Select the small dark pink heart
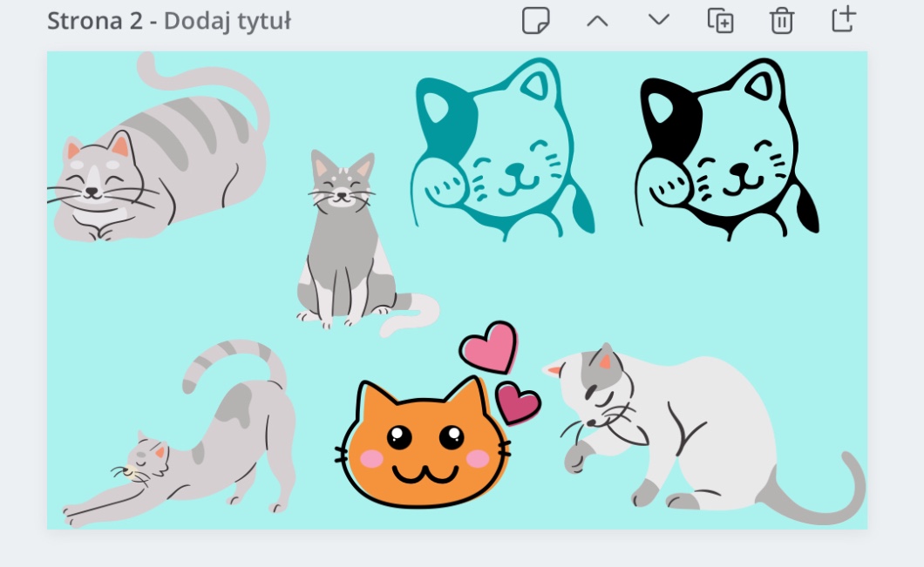The height and width of the screenshot is (567, 924). tap(518, 402)
